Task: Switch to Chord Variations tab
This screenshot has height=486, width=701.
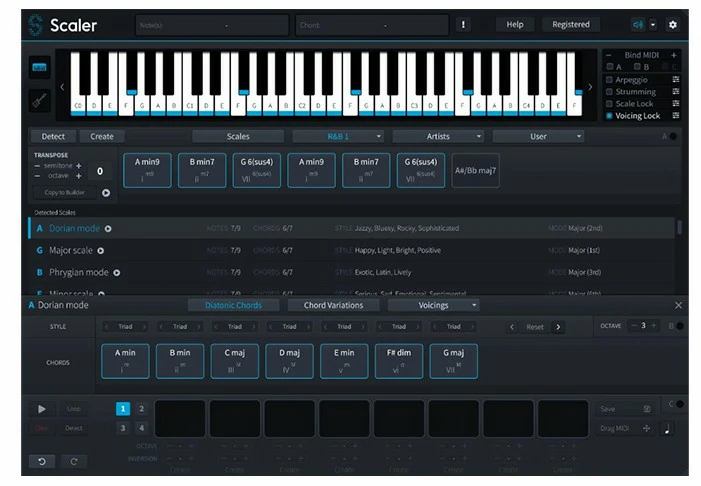Action: click(x=333, y=305)
